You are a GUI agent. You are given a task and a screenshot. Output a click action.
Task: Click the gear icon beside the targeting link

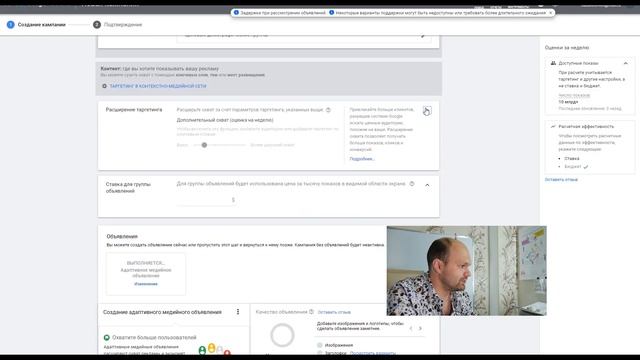pos(104,86)
